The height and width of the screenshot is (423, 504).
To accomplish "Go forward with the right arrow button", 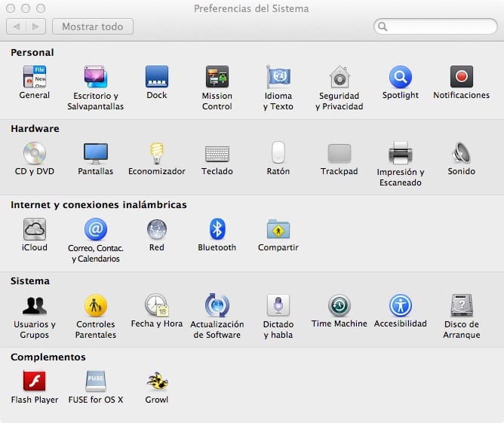I will click(35, 26).
